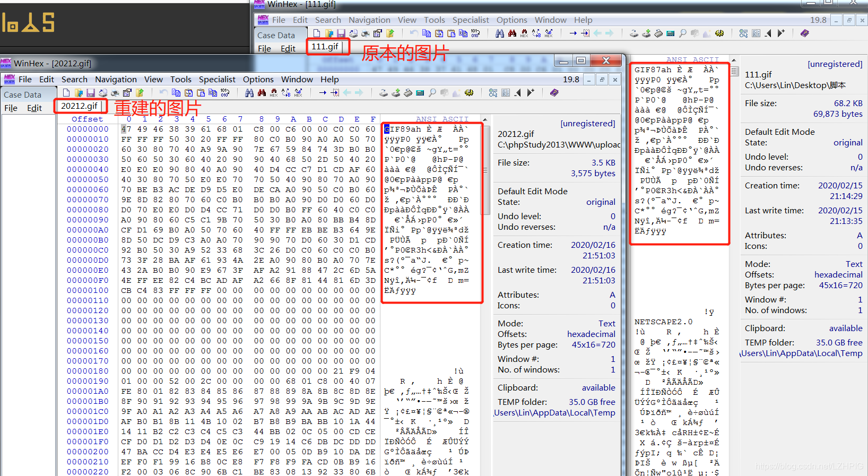
Task: Click Find text binoculars icon in 20212.gif window
Action: click(x=249, y=93)
